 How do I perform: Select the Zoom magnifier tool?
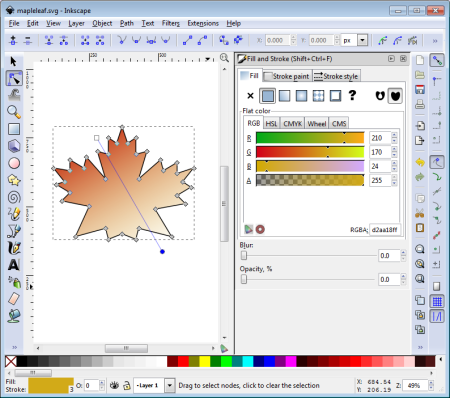(x=14, y=112)
